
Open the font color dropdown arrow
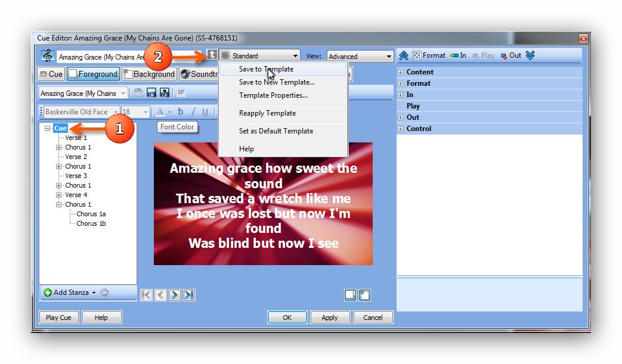point(170,112)
